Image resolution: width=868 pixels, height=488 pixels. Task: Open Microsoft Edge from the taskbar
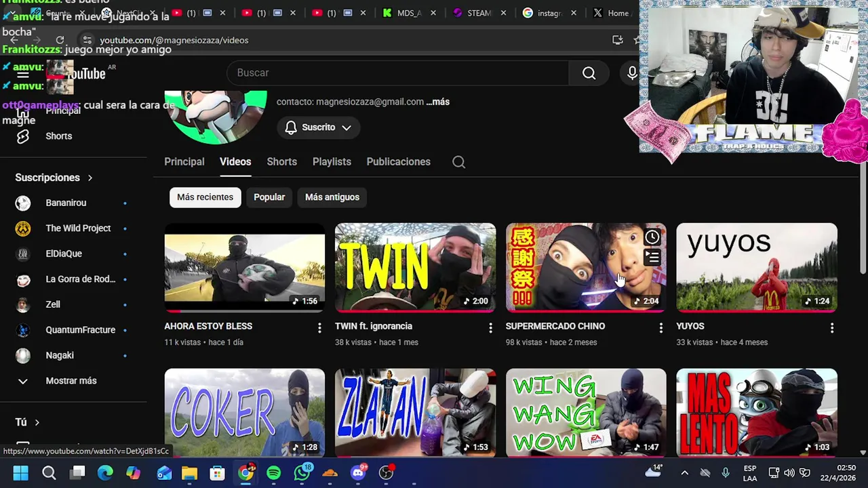105,472
